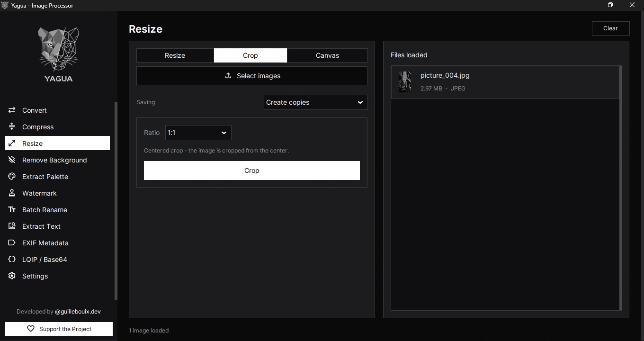The image size is (644, 341).
Task: Click the upload icon beside Select images
Action: point(228,76)
